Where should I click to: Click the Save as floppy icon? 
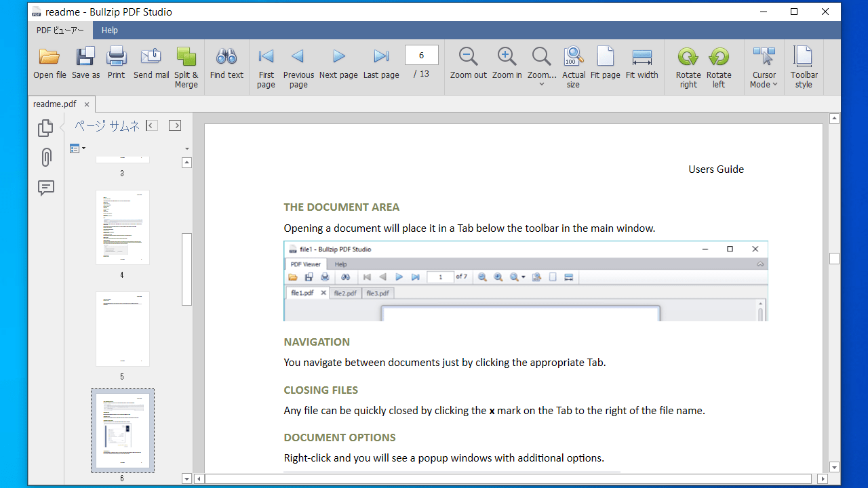(x=85, y=64)
